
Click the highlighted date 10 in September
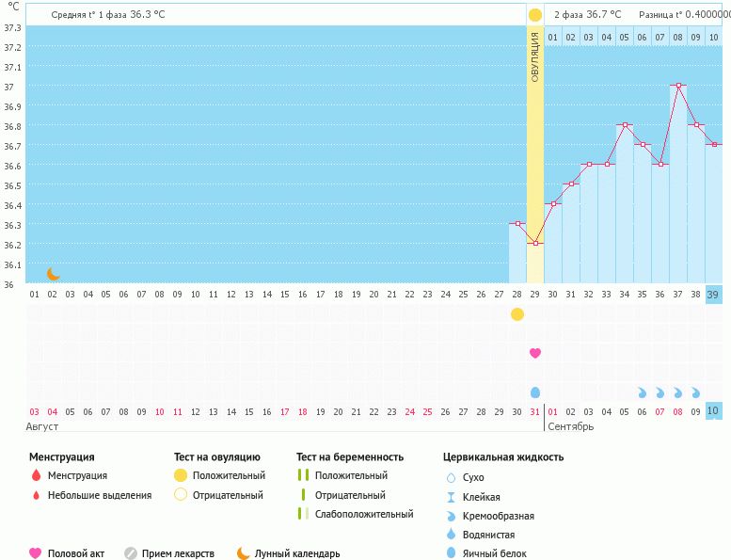(x=714, y=411)
